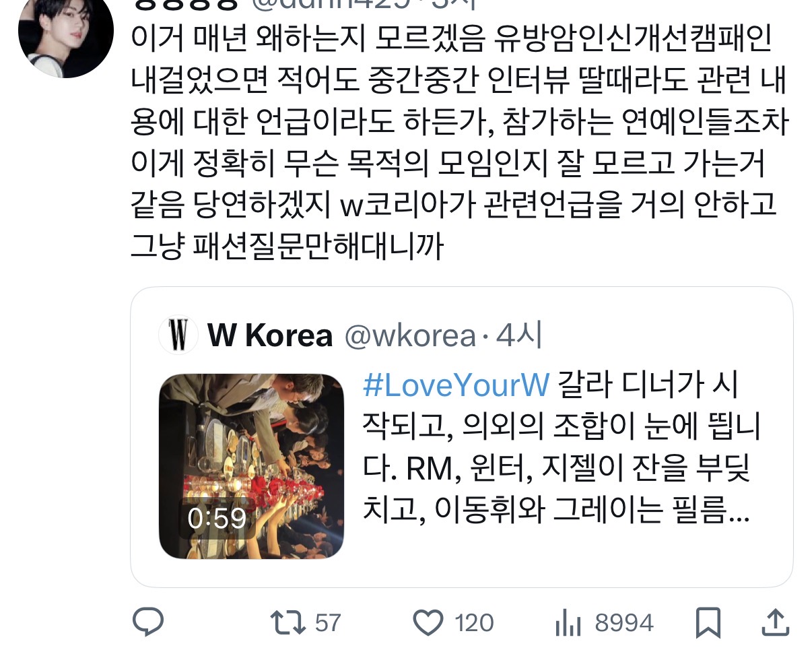Open view analytics bar chart icon
Image resolution: width=812 pixels, height=652 pixels.
pos(568,623)
